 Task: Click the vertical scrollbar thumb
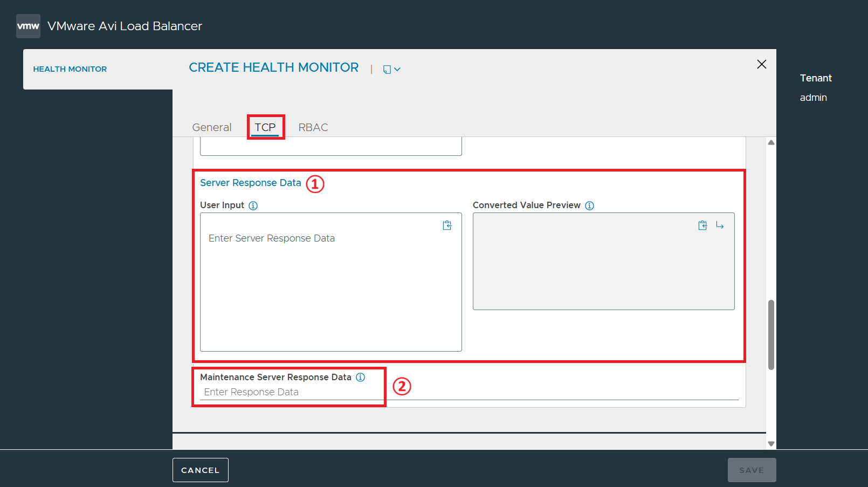771,335
